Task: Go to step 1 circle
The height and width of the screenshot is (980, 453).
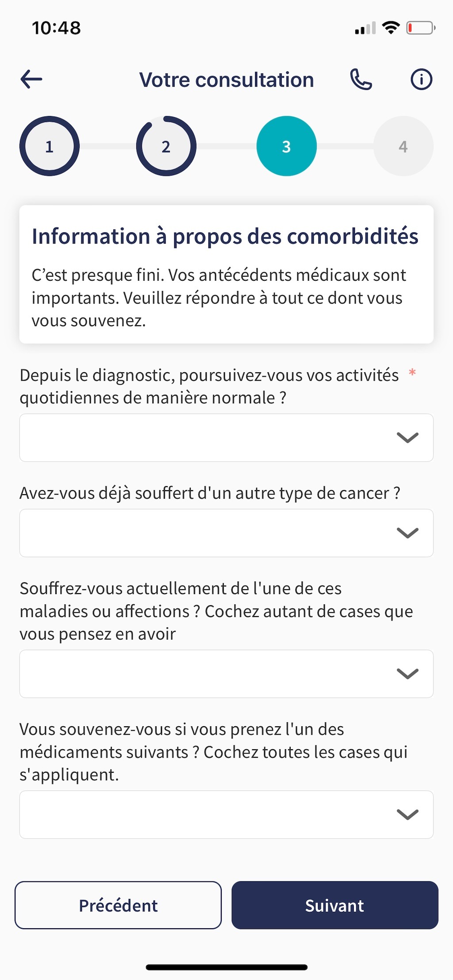Action: [50, 146]
